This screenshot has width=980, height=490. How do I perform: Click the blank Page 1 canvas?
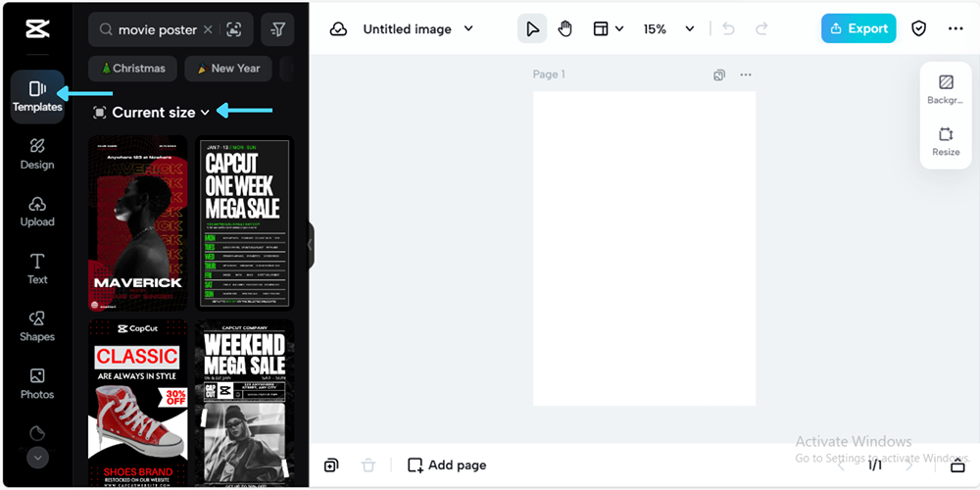645,249
